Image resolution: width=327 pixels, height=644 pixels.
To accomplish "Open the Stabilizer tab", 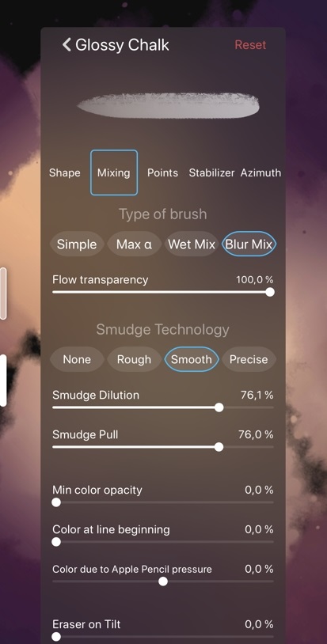I will click(211, 172).
